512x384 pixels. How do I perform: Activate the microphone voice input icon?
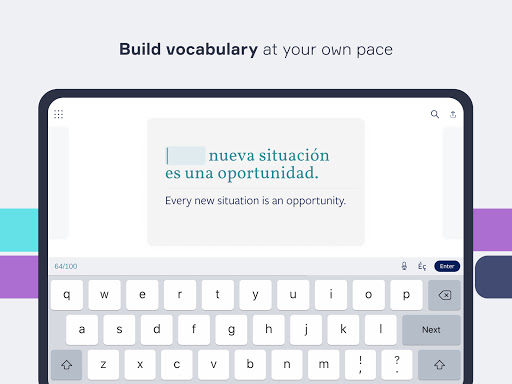(404, 266)
